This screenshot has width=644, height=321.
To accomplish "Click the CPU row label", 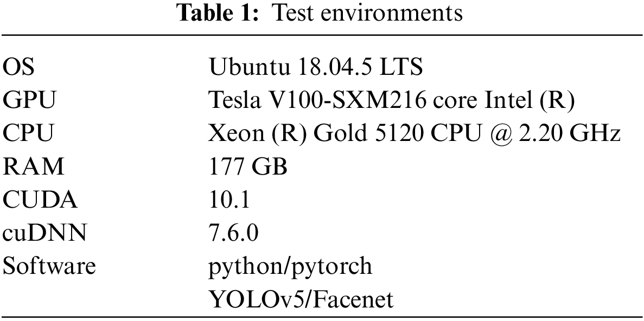I will 29,134.
